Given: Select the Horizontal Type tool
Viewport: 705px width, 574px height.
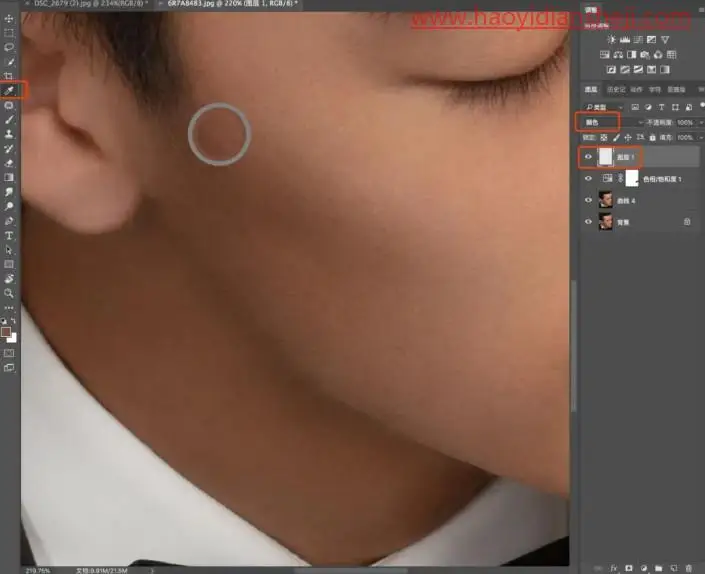Looking at the screenshot, I should [9, 236].
